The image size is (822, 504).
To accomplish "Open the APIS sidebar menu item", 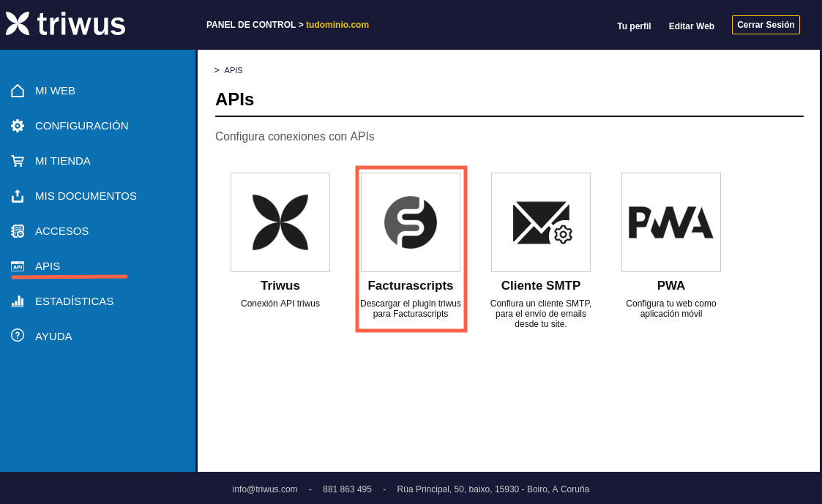I will pyautogui.click(x=48, y=266).
